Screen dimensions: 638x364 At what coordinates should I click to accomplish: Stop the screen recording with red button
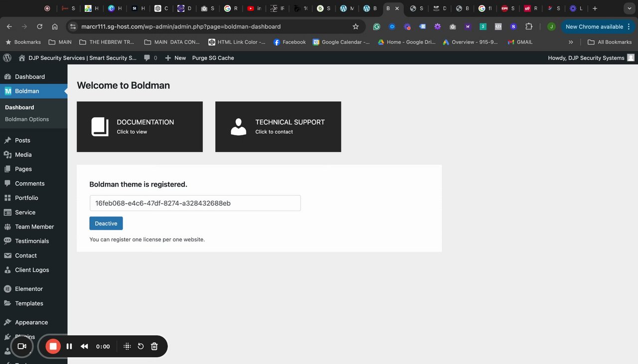click(53, 346)
